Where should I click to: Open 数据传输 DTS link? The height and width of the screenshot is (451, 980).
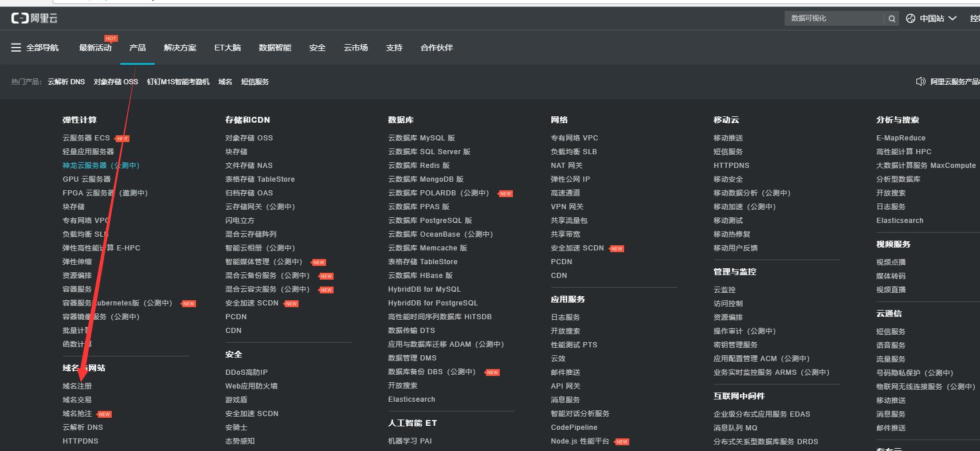pyautogui.click(x=411, y=331)
